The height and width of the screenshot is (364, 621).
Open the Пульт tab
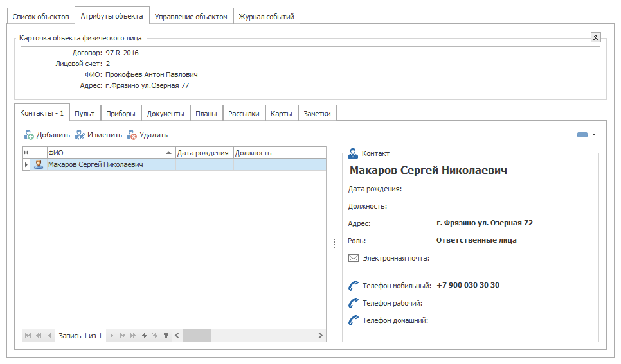click(x=85, y=114)
